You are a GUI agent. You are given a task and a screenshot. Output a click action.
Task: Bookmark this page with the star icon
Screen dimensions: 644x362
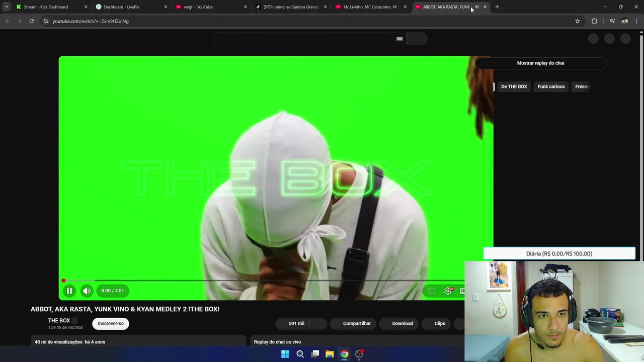click(x=578, y=21)
